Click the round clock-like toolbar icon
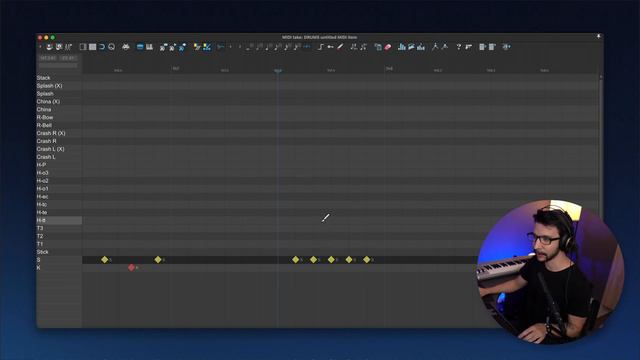Screen dimensions: 640x360 coord(111,47)
